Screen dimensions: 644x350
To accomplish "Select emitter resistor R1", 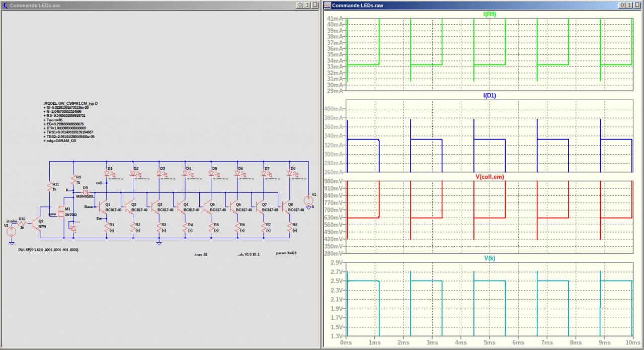I will 107,228.
